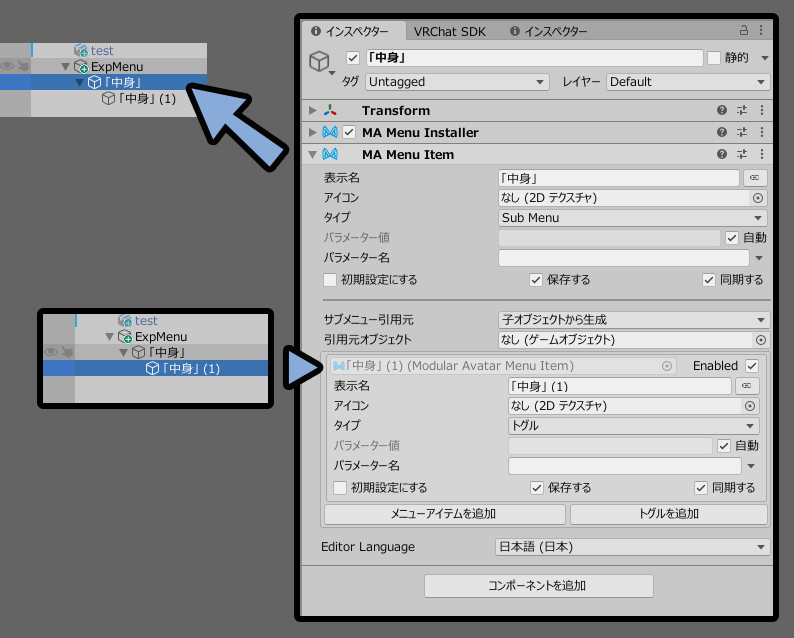The height and width of the screenshot is (638, 794).
Task: Click the GameObject name field 「中身」
Action: (x=534, y=58)
